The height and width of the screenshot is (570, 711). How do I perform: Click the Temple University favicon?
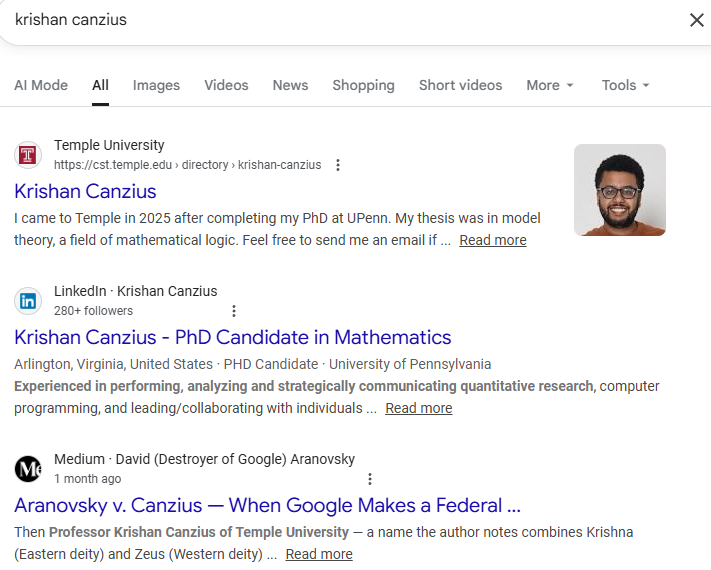tap(28, 155)
